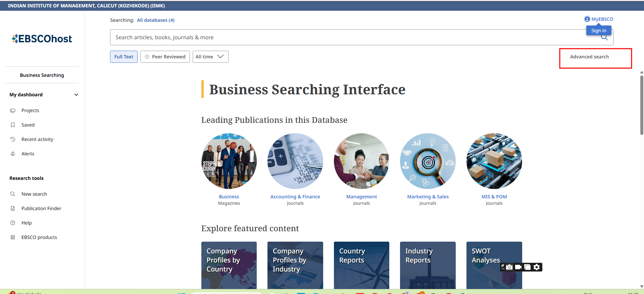The image size is (644, 294).
Task: Open Publication Finder from the sidebar
Action: (41, 208)
